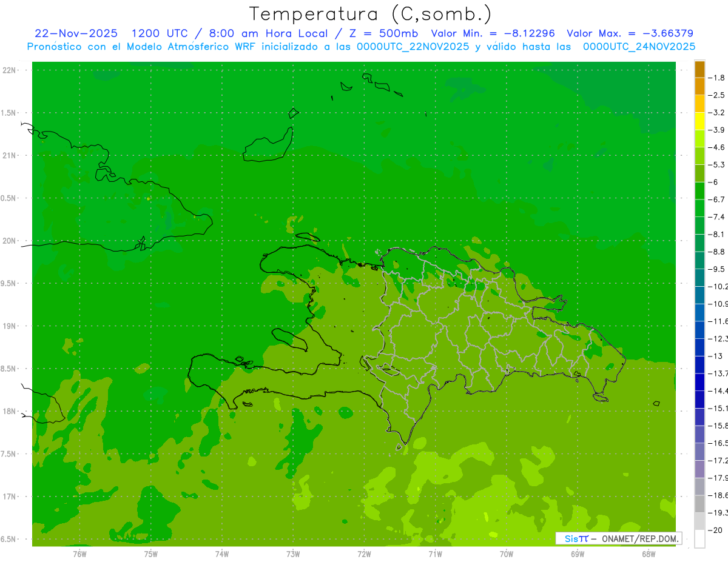Screen dimensions: 728x562
Task: Select the "75W" longitude label
Action: point(150,554)
